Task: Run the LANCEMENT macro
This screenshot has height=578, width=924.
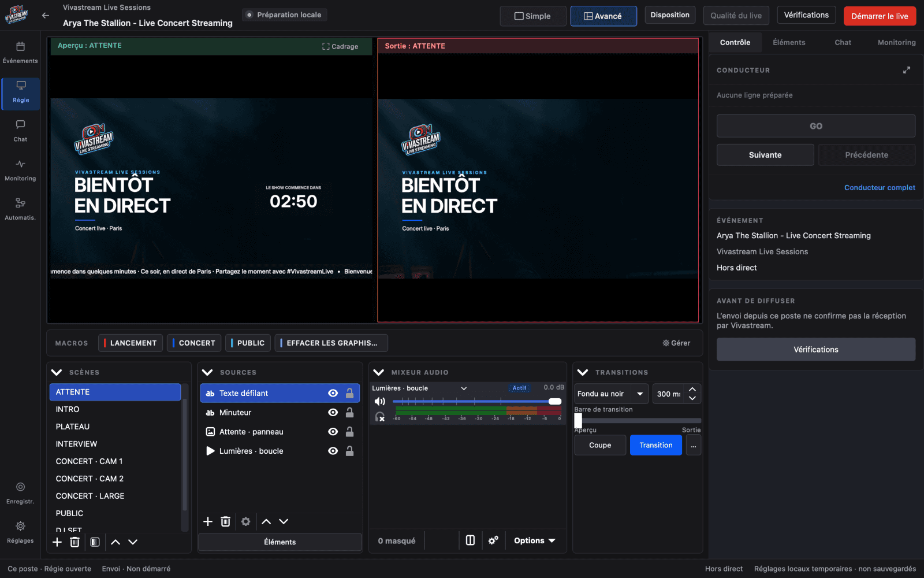Action: pyautogui.click(x=131, y=343)
